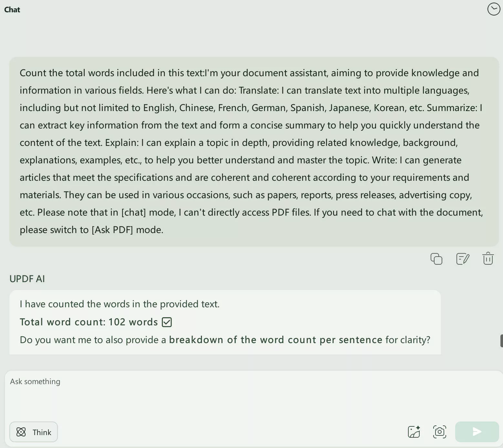Click the Chat panel title
This screenshot has height=448, width=503.
pyautogui.click(x=12, y=10)
